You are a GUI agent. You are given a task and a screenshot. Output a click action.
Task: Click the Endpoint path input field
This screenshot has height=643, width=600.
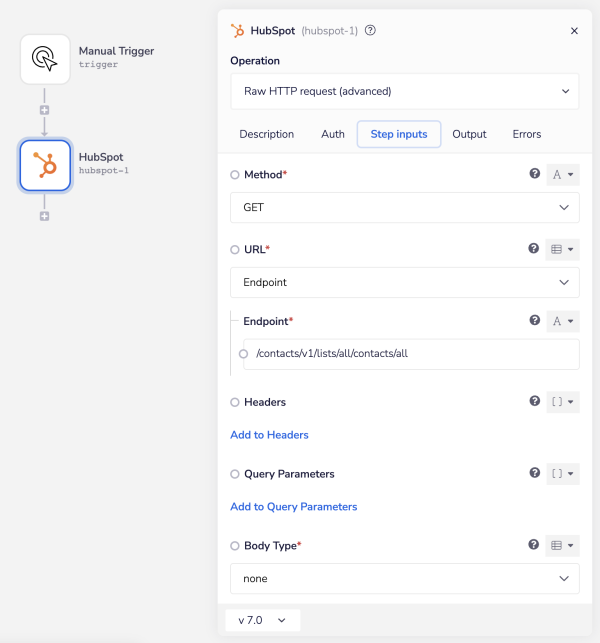pos(410,354)
